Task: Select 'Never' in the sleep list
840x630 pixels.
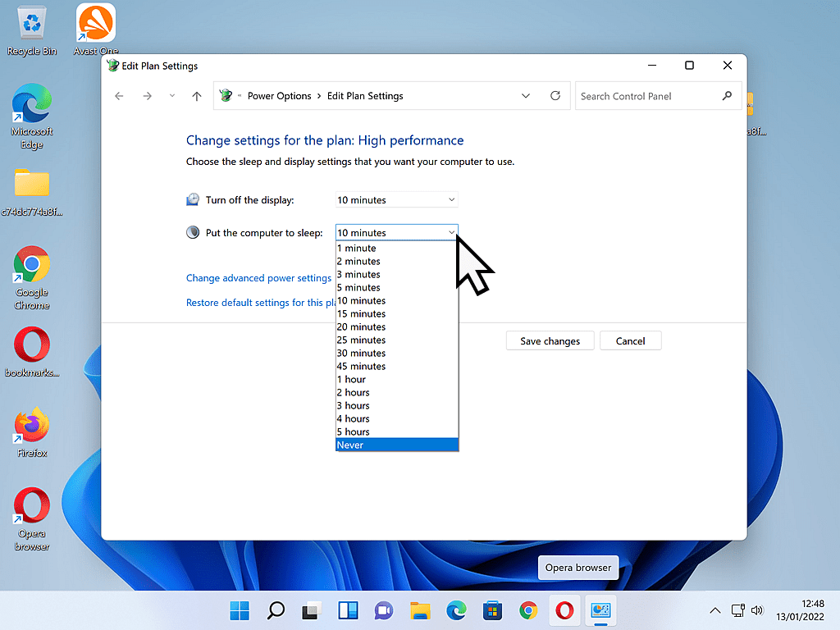Action: 397,445
